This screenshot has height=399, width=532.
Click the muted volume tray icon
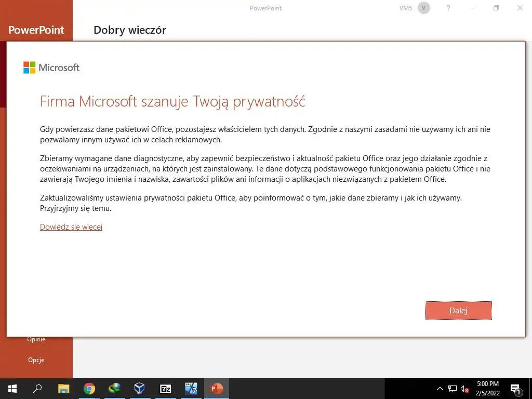pos(465,389)
